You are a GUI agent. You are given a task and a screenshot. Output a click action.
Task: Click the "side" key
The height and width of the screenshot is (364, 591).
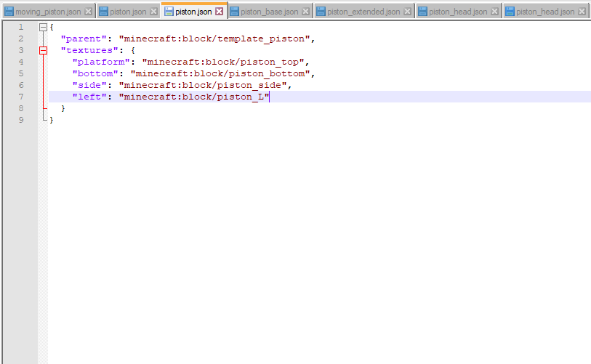(89, 85)
